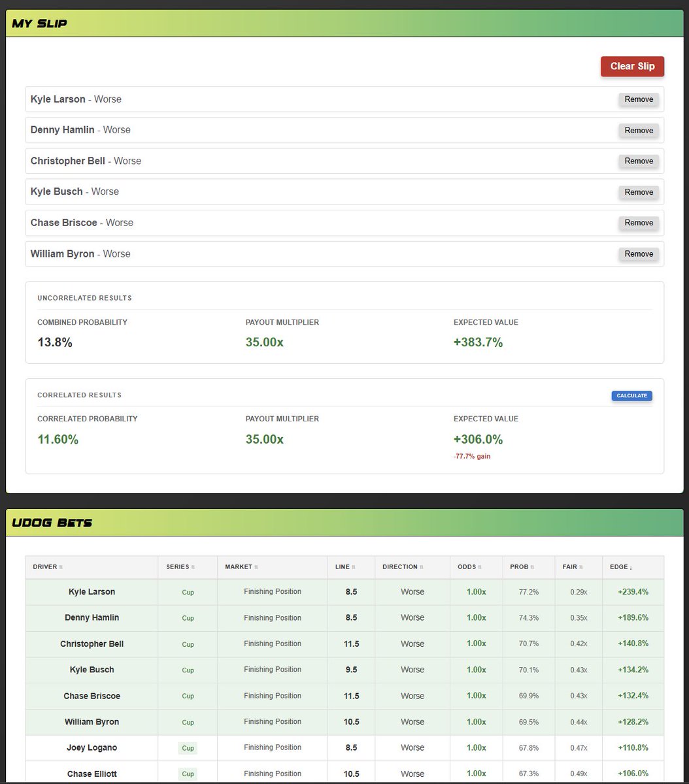The image size is (689, 784).
Task: Click the Clear Slip button
Action: (631, 66)
